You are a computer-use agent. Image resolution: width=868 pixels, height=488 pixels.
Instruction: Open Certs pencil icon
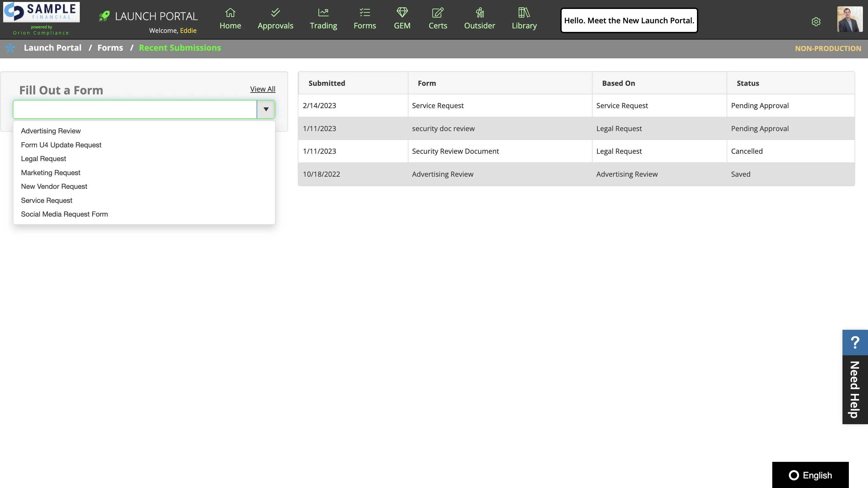(x=438, y=13)
